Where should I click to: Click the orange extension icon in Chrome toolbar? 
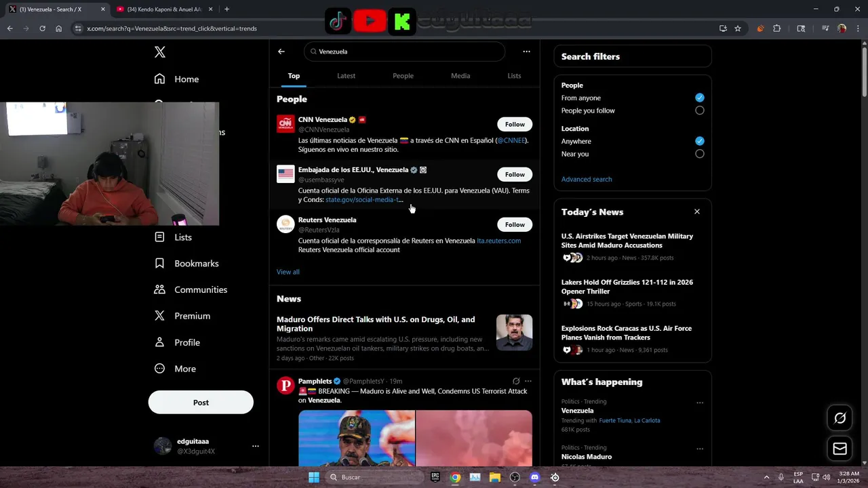point(760,28)
